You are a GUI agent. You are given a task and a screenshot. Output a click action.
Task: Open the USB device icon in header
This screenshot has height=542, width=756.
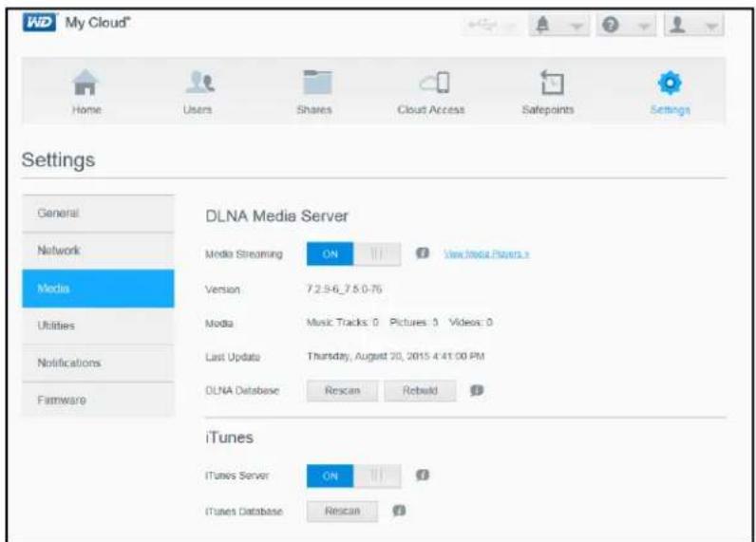(x=483, y=25)
